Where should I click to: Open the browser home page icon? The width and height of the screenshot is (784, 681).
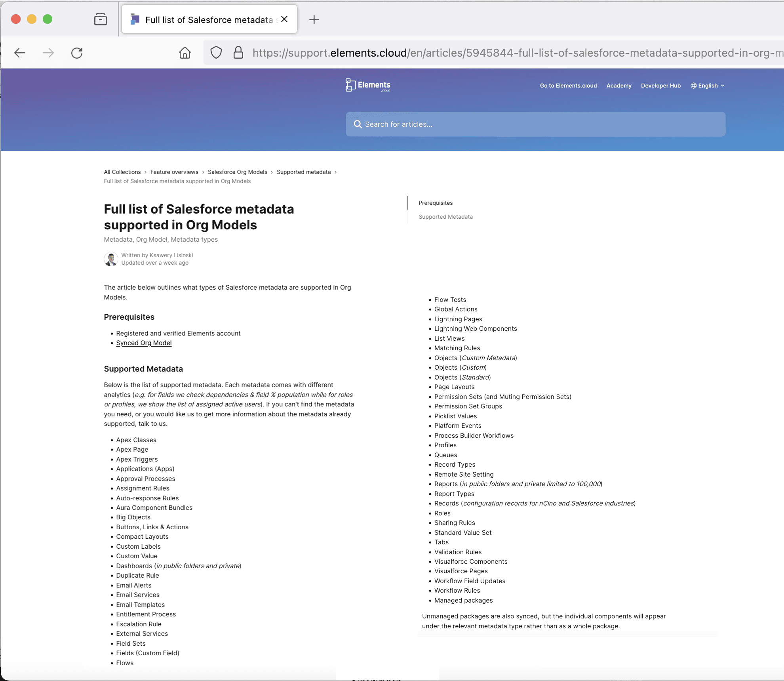[x=185, y=53]
